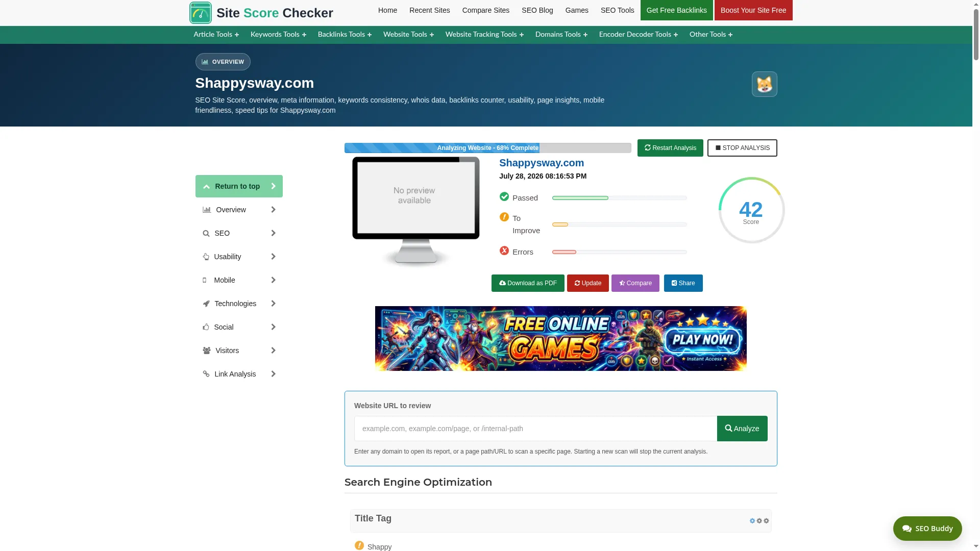Viewport: 980px width, 551px height.
Task: Select the warning icon beside Shappy title
Action: click(359, 545)
